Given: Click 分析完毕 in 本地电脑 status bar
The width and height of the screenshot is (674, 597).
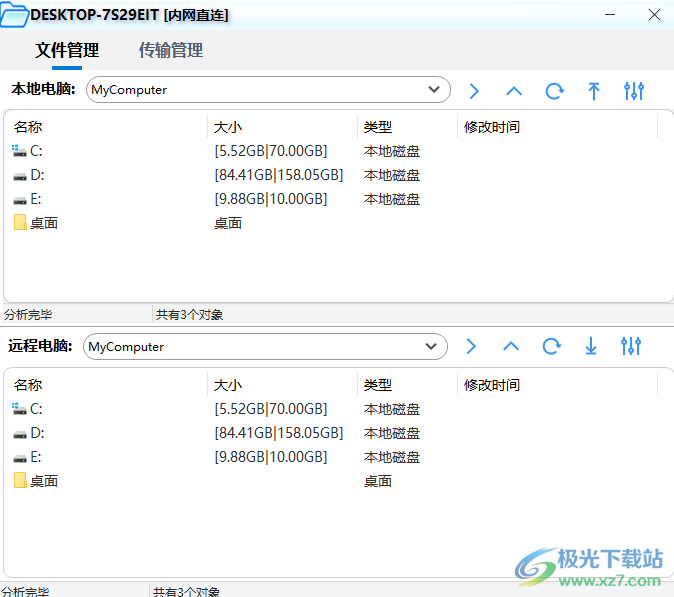Looking at the screenshot, I should (x=28, y=314).
